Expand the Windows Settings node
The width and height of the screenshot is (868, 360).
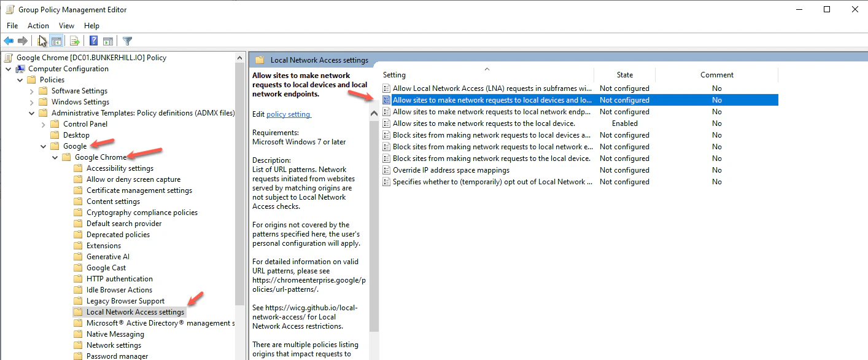click(x=32, y=102)
